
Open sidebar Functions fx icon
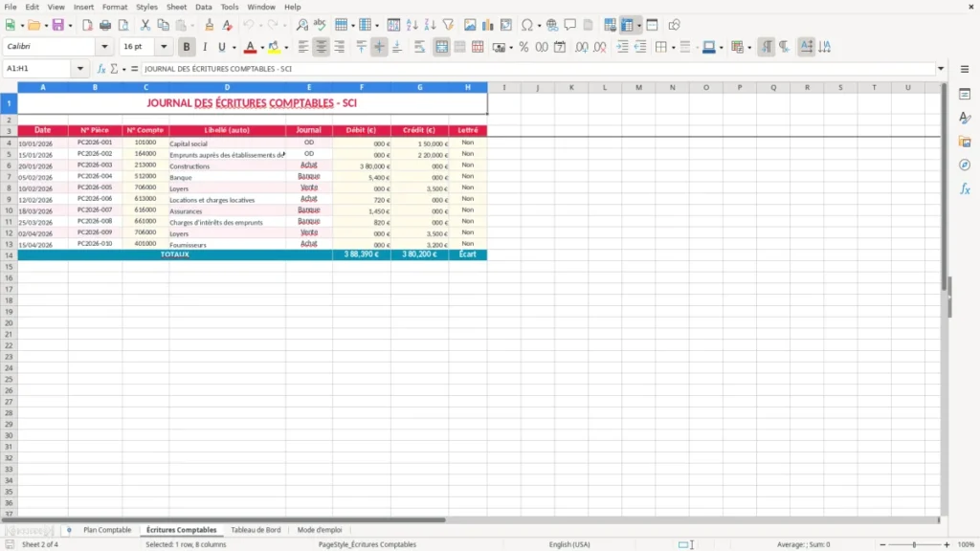point(965,189)
